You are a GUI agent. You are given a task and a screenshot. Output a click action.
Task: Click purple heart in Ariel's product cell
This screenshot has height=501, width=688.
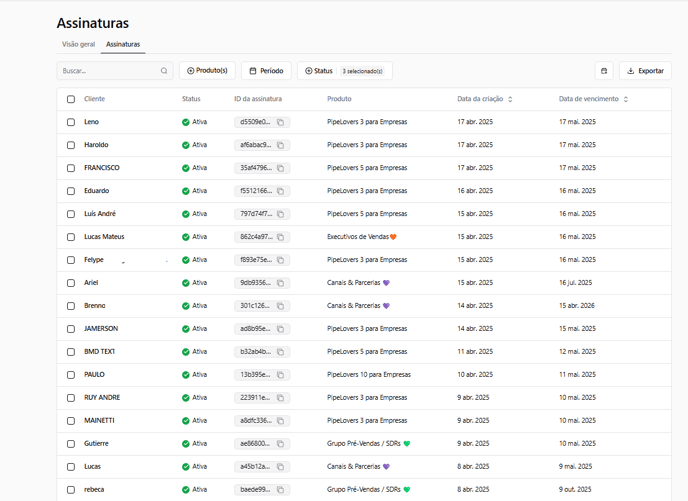pyautogui.click(x=386, y=283)
